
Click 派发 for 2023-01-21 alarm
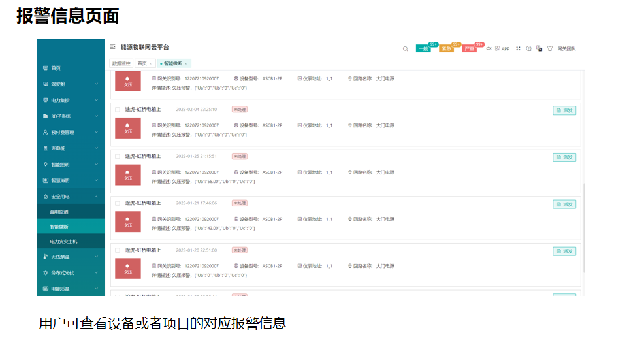click(564, 204)
